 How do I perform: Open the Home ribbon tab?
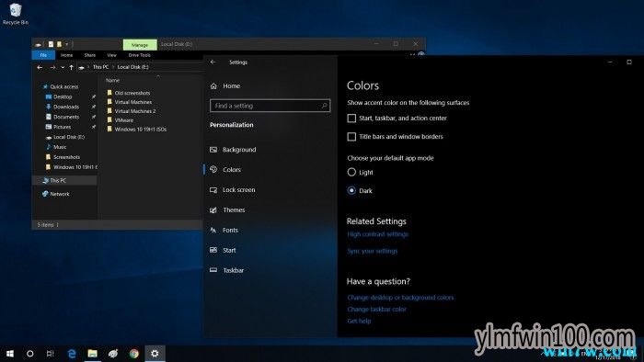click(66, 55)
